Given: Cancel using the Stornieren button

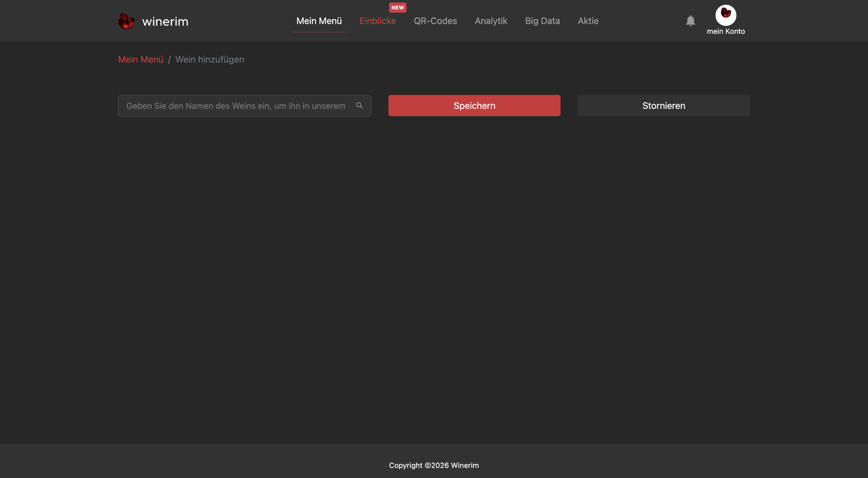Looking at the screenshot, I should pyautogui.click(x=664, y=106).
